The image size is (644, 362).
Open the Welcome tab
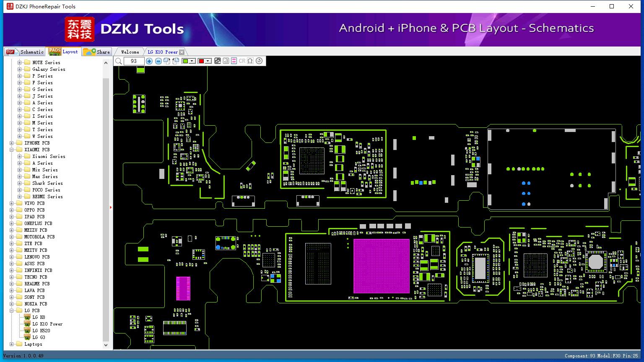click(x=130, y=52)
